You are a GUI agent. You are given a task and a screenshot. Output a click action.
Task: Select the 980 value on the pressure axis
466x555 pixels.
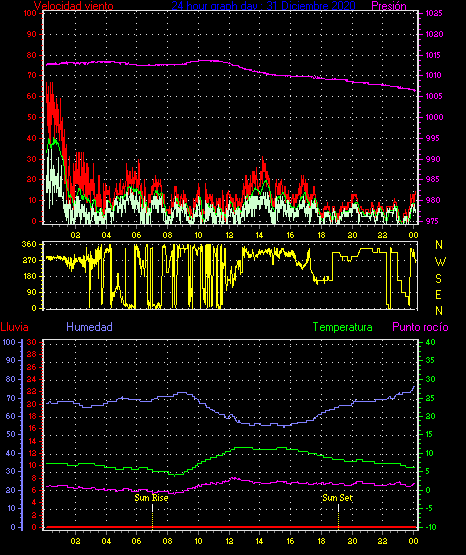coord(433,200)
